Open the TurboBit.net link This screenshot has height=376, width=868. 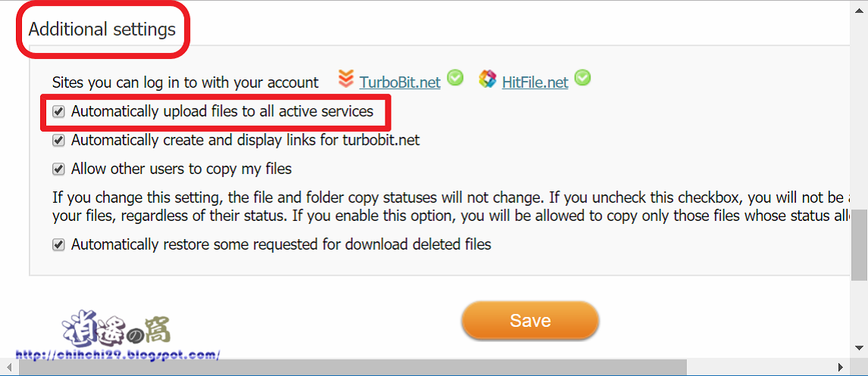click(x=400, y=82)
